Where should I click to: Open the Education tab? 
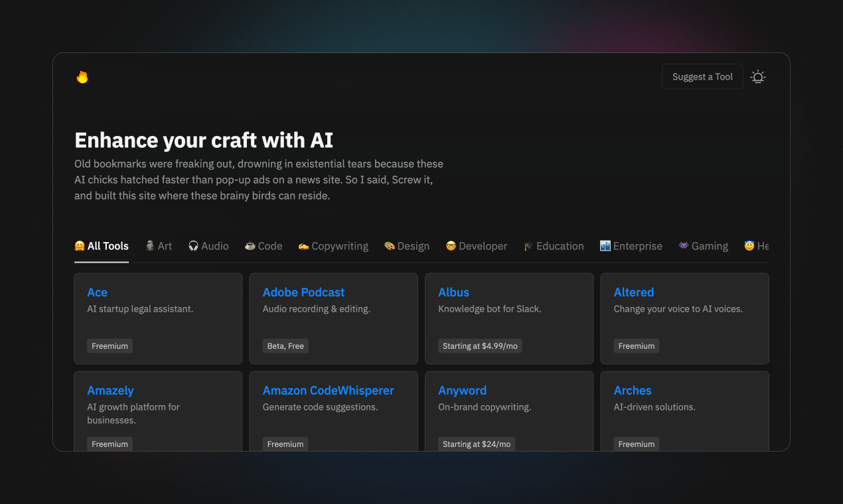coord(554,246)
